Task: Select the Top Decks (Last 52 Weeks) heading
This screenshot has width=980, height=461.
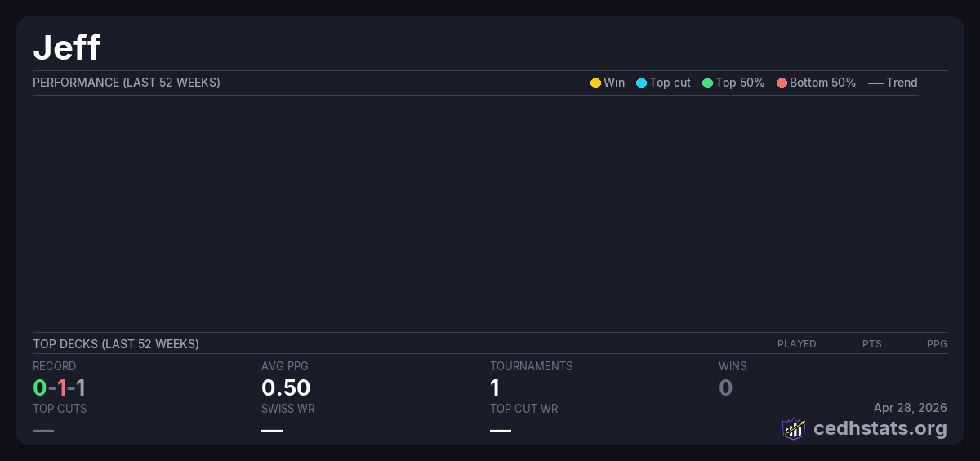Action: click(x=116, y=344)
